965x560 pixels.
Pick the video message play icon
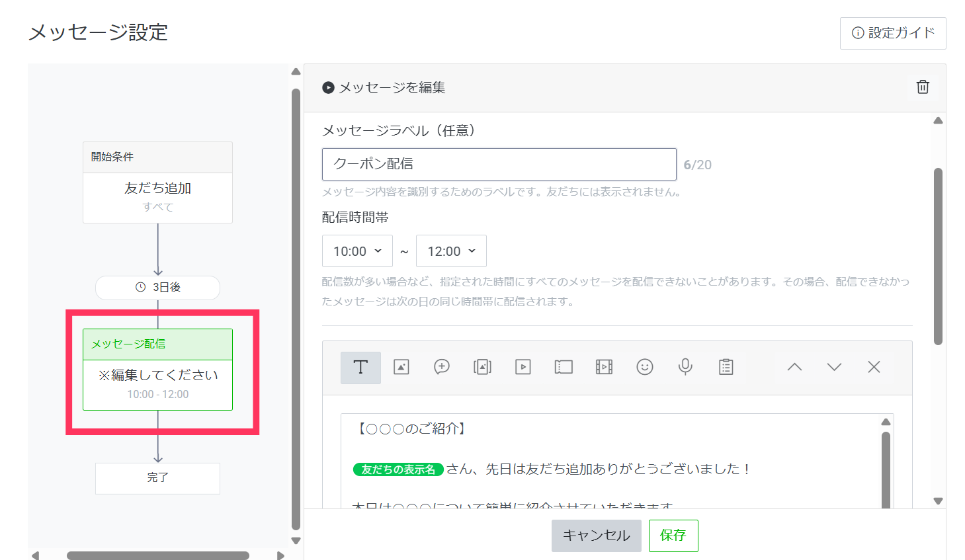pyautogui.click(x=523, y=368)
